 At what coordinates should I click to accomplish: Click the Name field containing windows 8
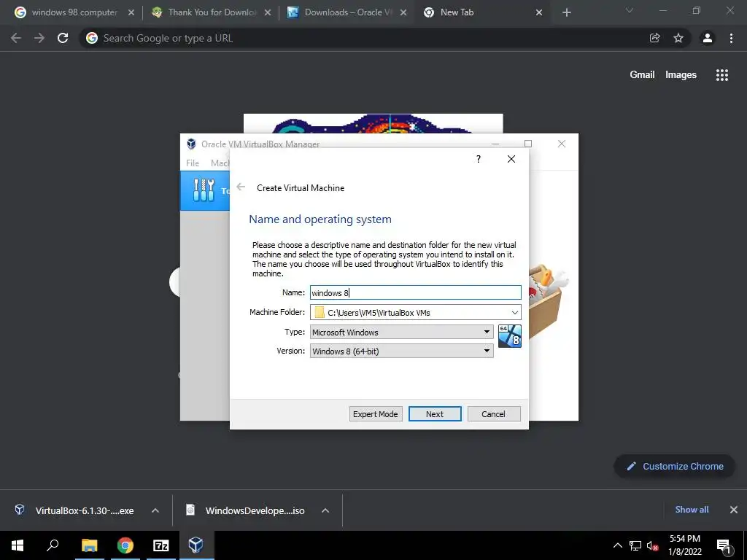coord(415,293)
